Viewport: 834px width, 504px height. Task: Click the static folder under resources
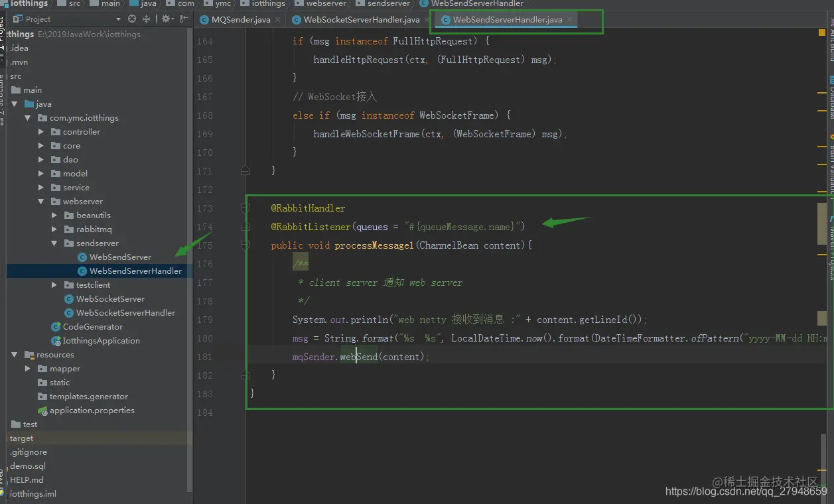[x=60, y=383]
